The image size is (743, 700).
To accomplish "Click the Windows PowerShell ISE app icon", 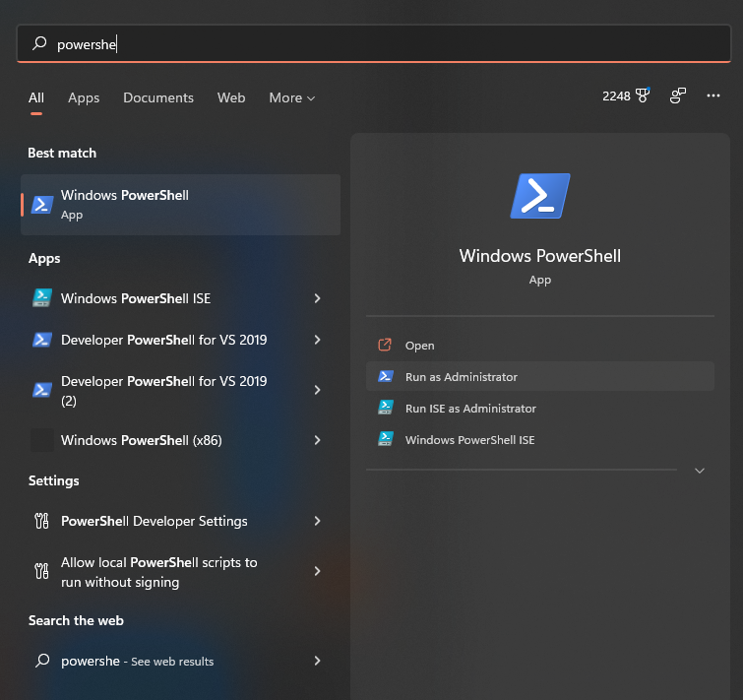I will pos(42,298).
